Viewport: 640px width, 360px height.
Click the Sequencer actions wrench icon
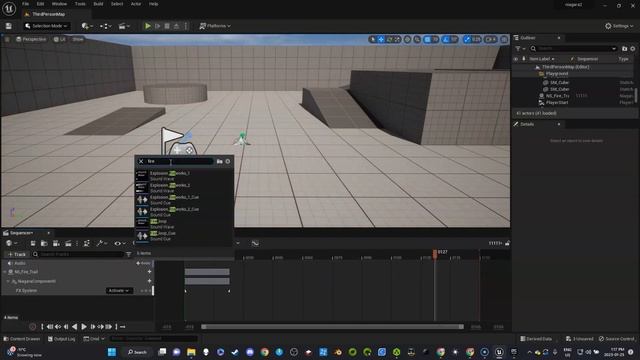[x=100, y=244]
